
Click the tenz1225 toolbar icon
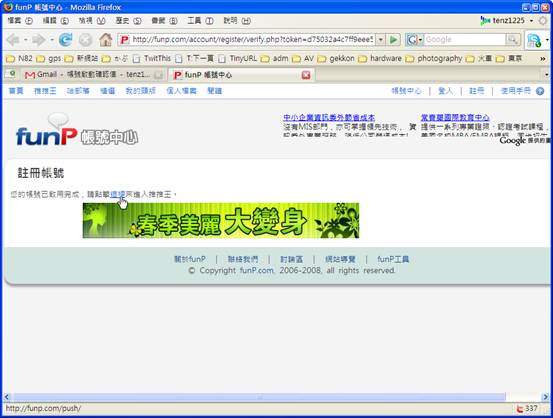click(485, 21)
